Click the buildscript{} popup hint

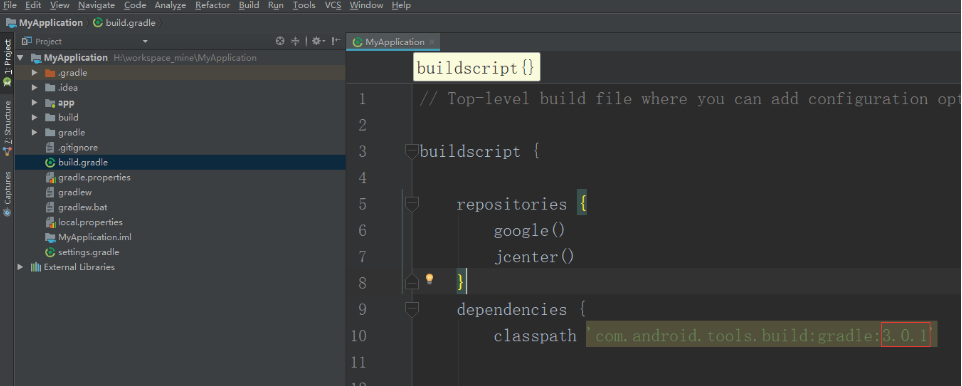point(476,68)
